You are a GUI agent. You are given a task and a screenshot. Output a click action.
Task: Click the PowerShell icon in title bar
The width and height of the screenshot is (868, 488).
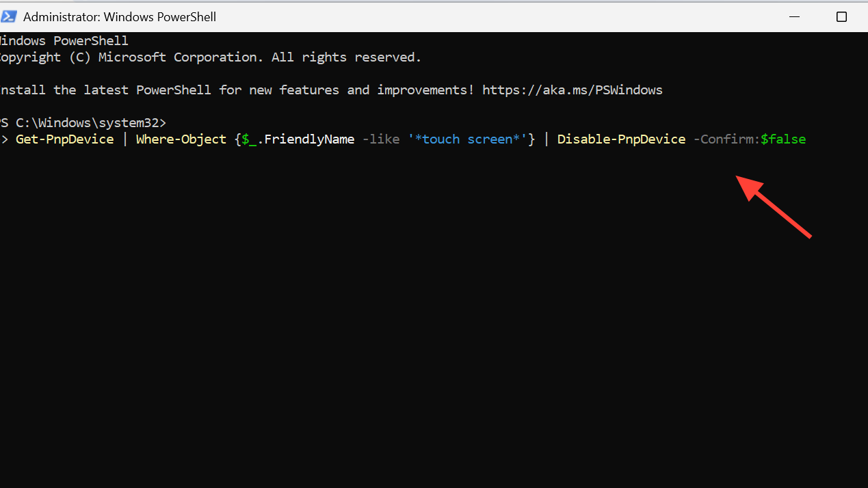[9, 16]
